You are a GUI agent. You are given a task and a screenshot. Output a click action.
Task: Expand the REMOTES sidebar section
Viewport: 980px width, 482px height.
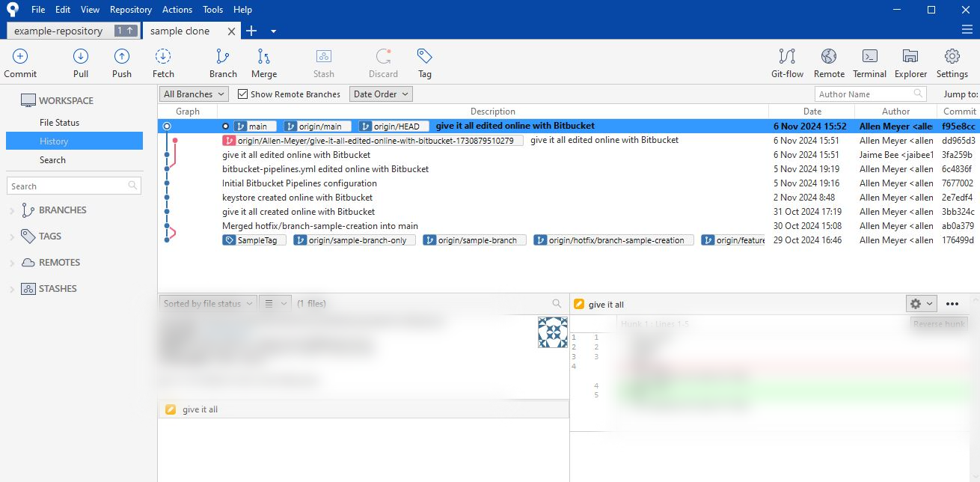[x=12, y=263]
